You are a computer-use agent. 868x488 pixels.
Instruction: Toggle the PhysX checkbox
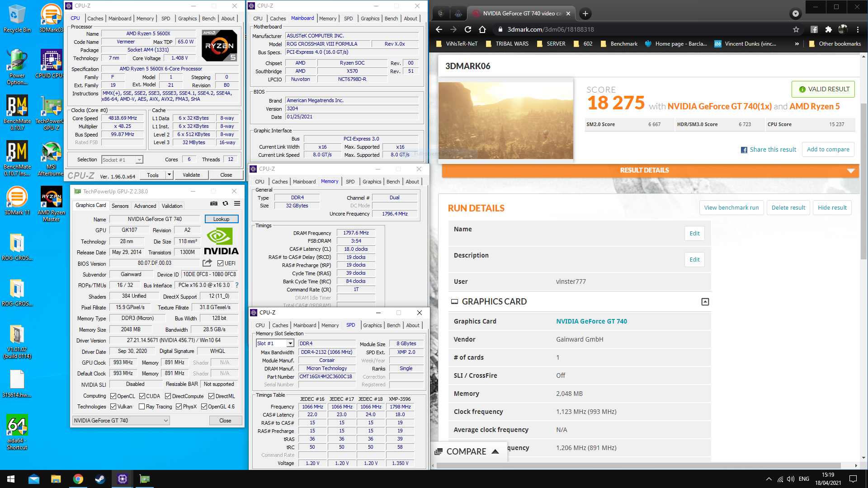click(179, 407)
